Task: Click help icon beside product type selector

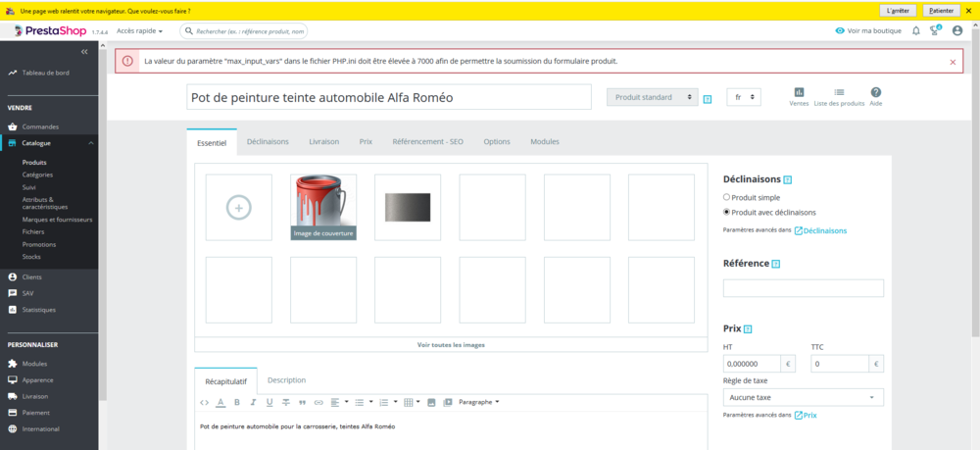Action: (708, 99)
